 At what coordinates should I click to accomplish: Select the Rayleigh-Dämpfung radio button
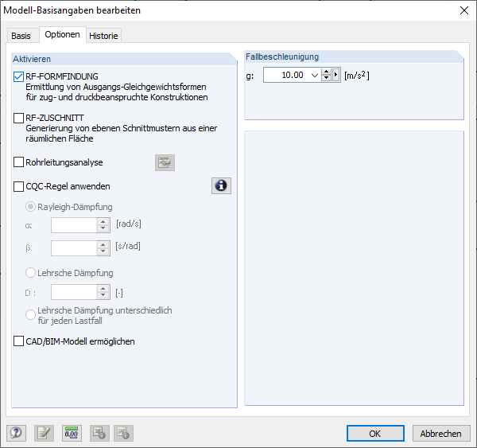click(x=30, y=207)
